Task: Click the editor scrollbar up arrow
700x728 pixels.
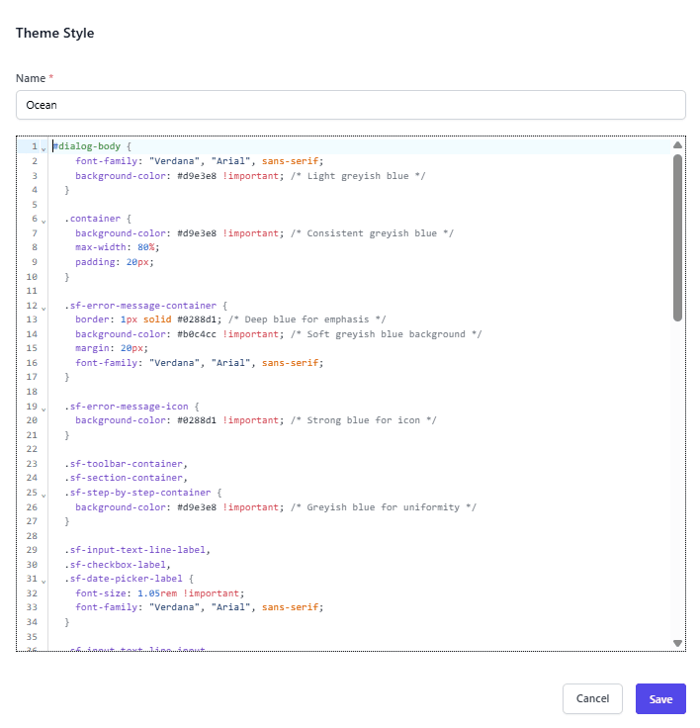Action: coord(677,145)
